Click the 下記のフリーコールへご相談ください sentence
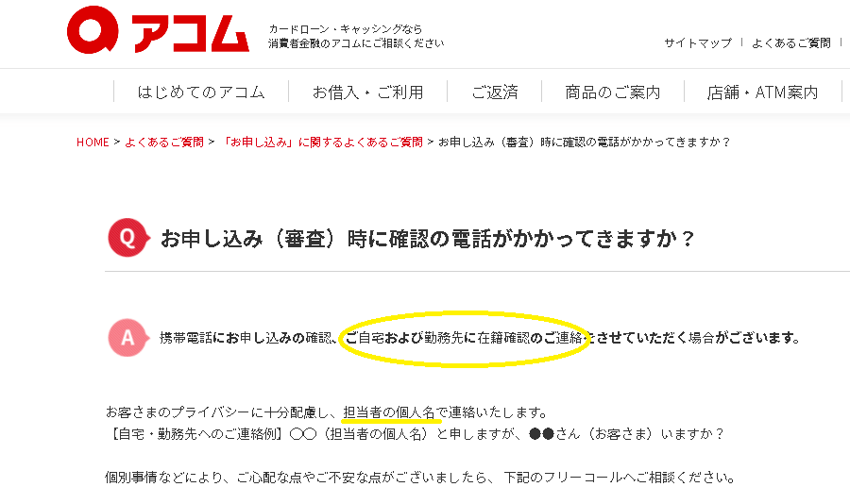 point(619,478)
